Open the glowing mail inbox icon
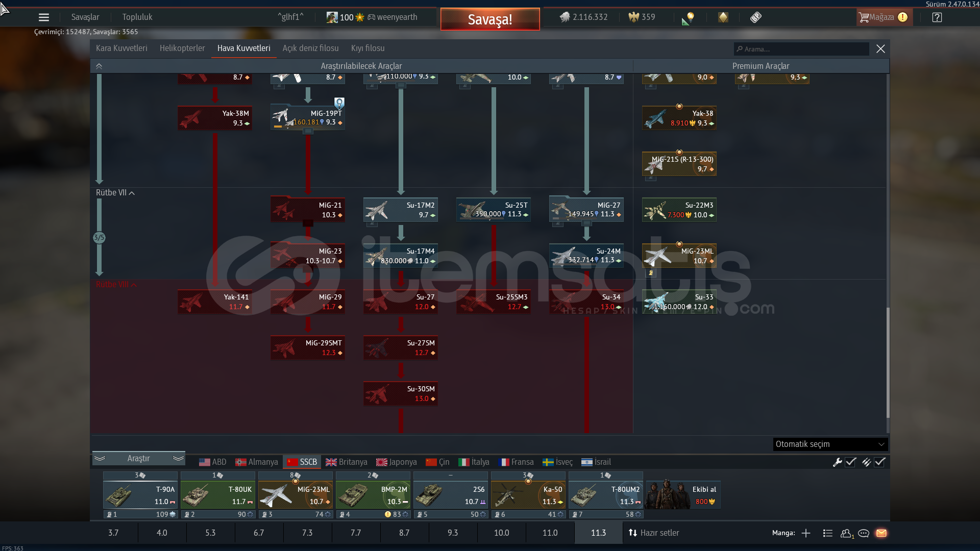Image resolution: width=980 pixels, height=551 pixels. point(881,533)
